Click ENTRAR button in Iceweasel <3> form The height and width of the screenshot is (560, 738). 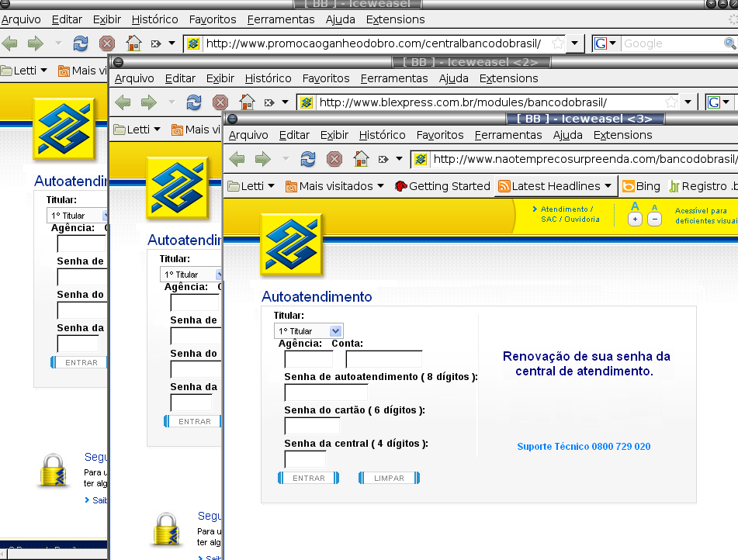click(308, 478)
